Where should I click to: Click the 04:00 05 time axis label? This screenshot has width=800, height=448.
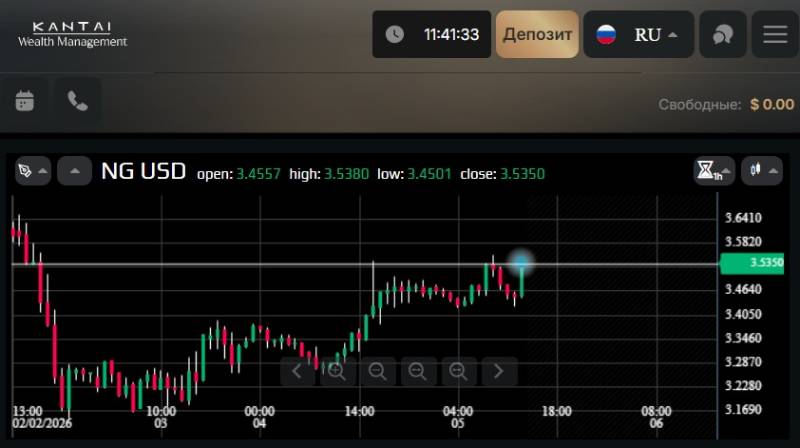pyautogui.click(x=458, y=417)
